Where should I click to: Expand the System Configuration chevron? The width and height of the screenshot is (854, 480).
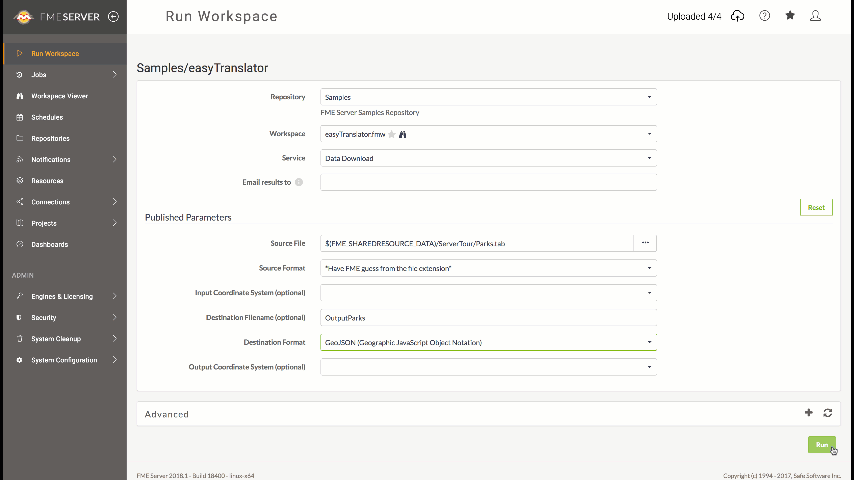pos(114,360)
